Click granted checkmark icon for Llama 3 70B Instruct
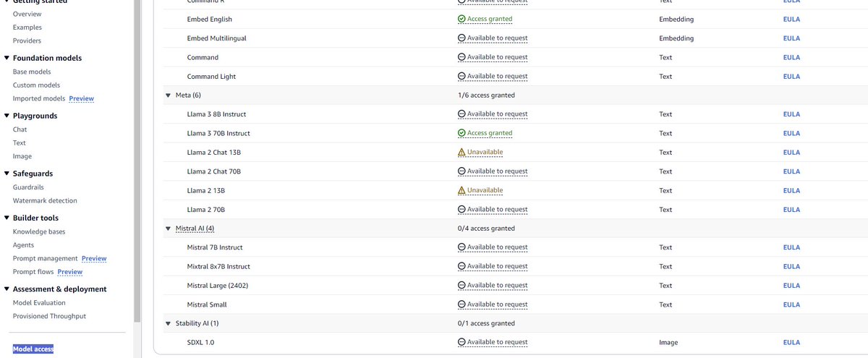This screenshot has width=868, height=358. click(461, 133)
